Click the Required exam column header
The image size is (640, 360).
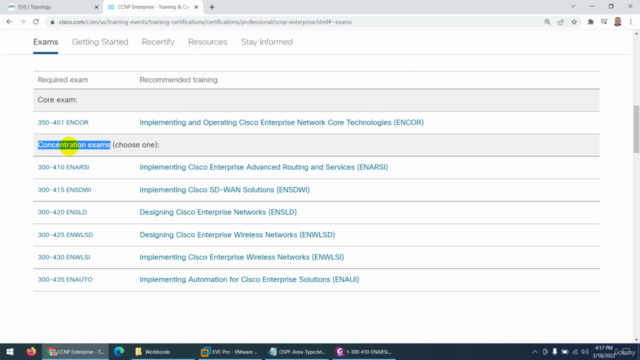(63, 80)
